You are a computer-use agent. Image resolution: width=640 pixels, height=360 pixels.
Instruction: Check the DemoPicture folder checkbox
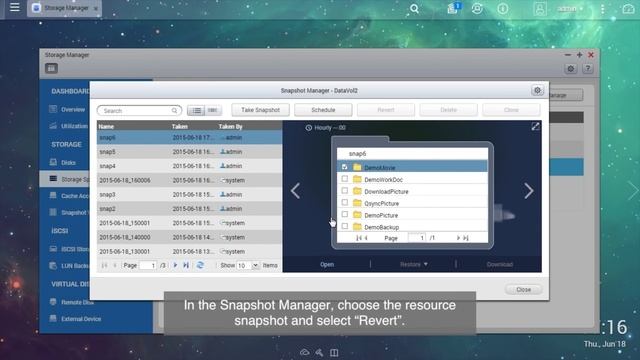(344, 214)
